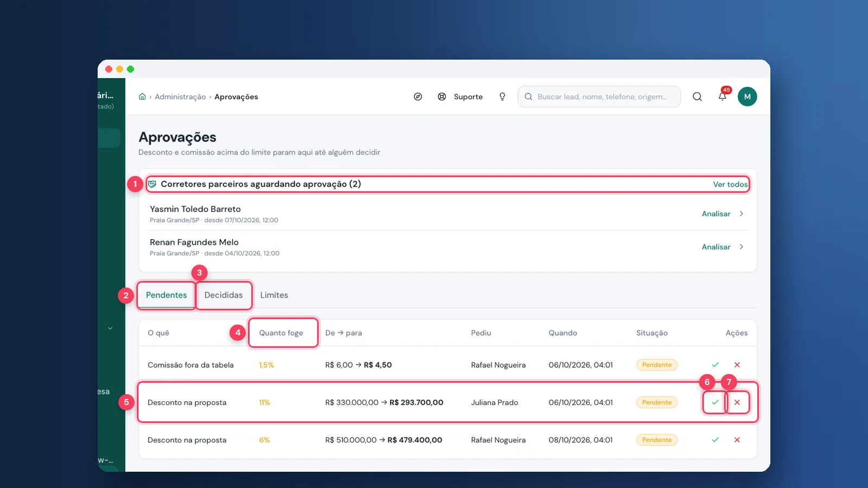
Task: Click the 11% deviation value
Action: pyautogui.click(x=264, y=402)
